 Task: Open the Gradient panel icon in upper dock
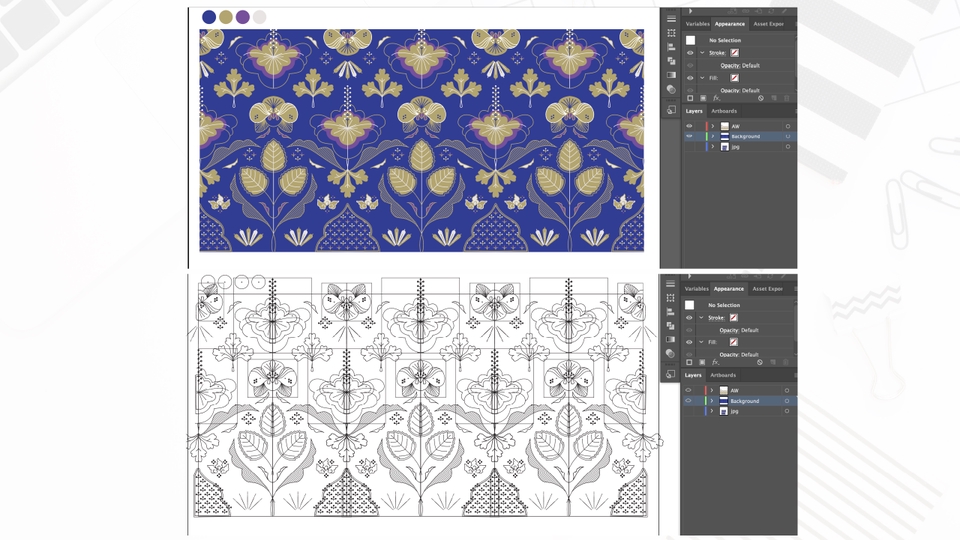(671, 75)
